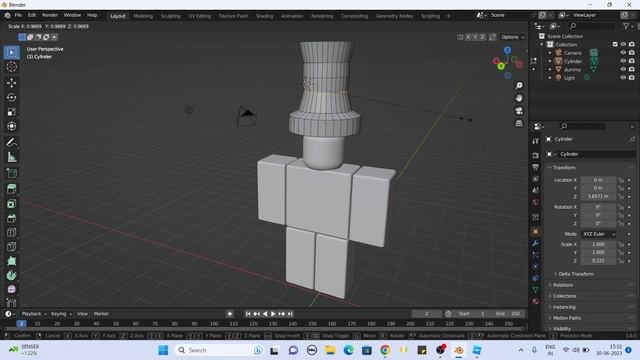This screenshot has width=640, height=360.
Task: Open Windows Start menu
Action: point(163,350)
